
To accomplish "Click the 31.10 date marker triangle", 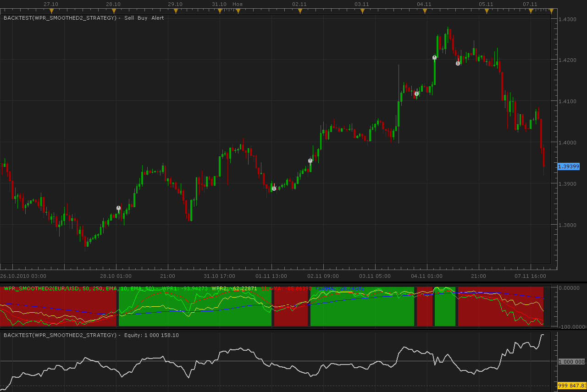I will click(220, 11).
